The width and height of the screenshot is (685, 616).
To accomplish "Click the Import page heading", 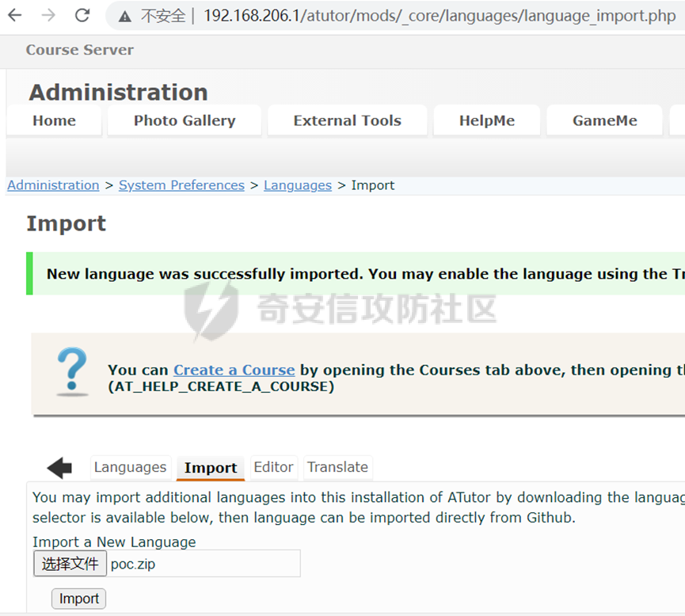I will point(67,224).
